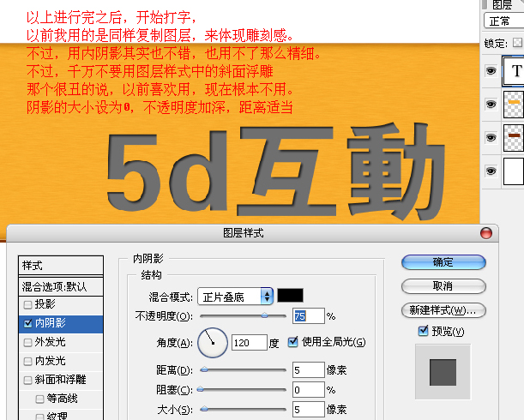Enable the 斜面和浮雕 checkbox
The width and height of the screenshot is (524, 420).
pos(28,381)
